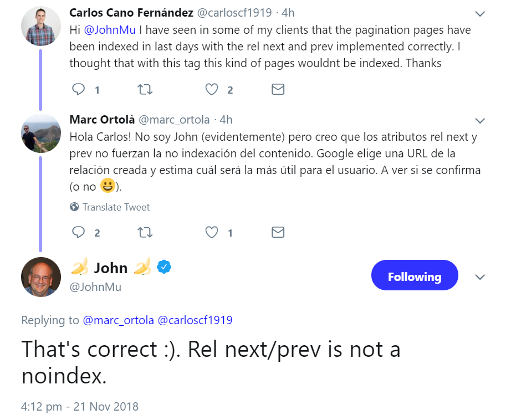View John's profile avatar
The height and width of the screenshot is (420, 516).
pyautogui.click(x=40, y=277)
